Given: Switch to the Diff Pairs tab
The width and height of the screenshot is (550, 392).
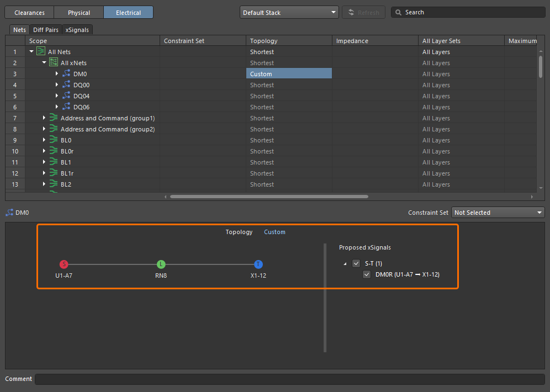Looking at the screenshot, I should 45,30.
